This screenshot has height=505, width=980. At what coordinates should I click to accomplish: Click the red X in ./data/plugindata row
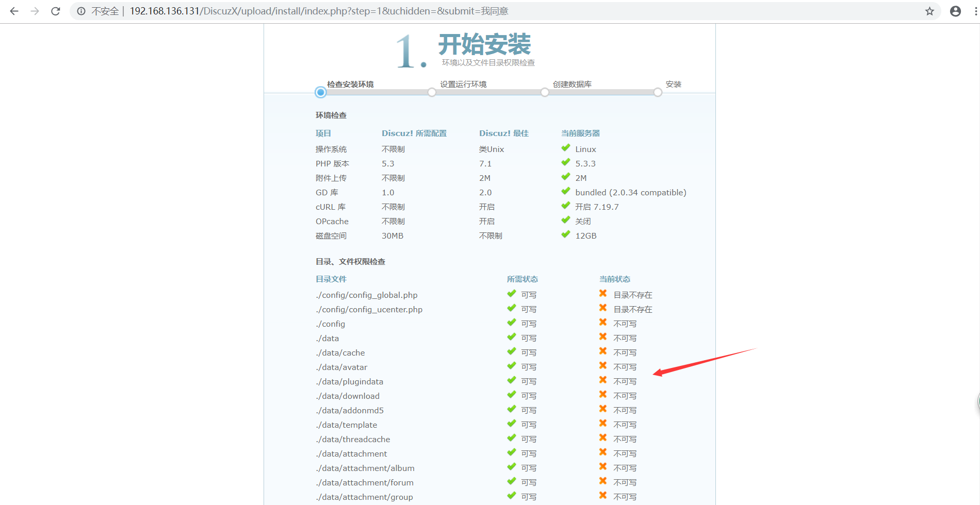pos(602,380)
